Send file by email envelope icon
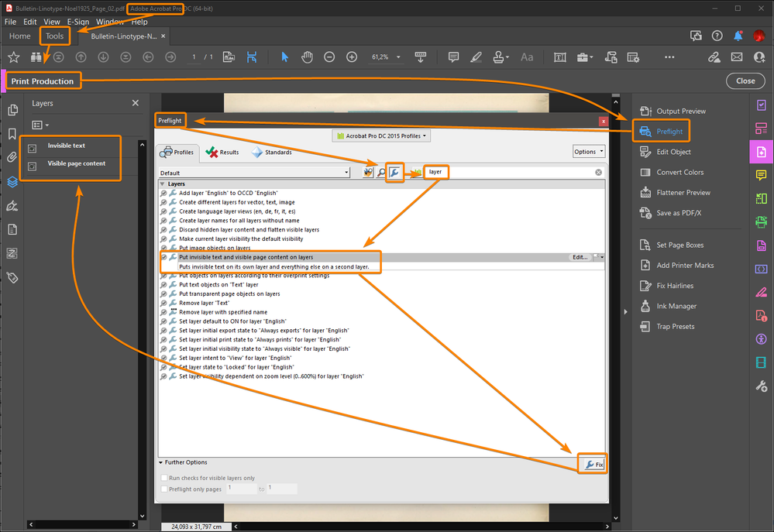Viewport: 774px width, 532px height. [x=737, y=57]
